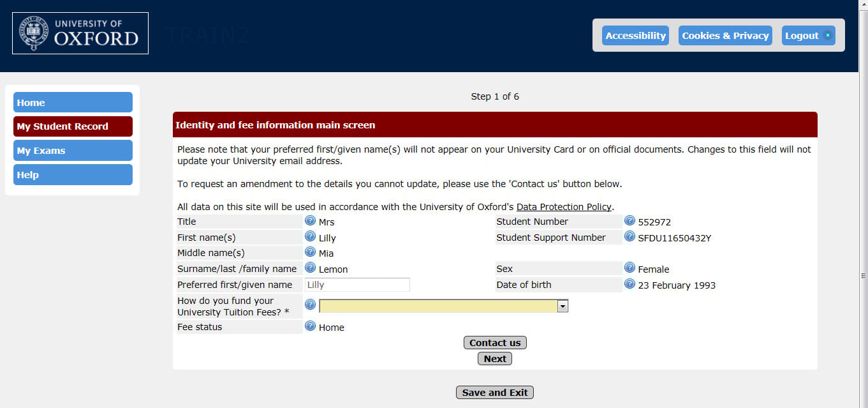Image resolution: width=868 pixels, height=408 pixels.
Task: Open help icon beside Fee status
Action: [x=311, y=325]
